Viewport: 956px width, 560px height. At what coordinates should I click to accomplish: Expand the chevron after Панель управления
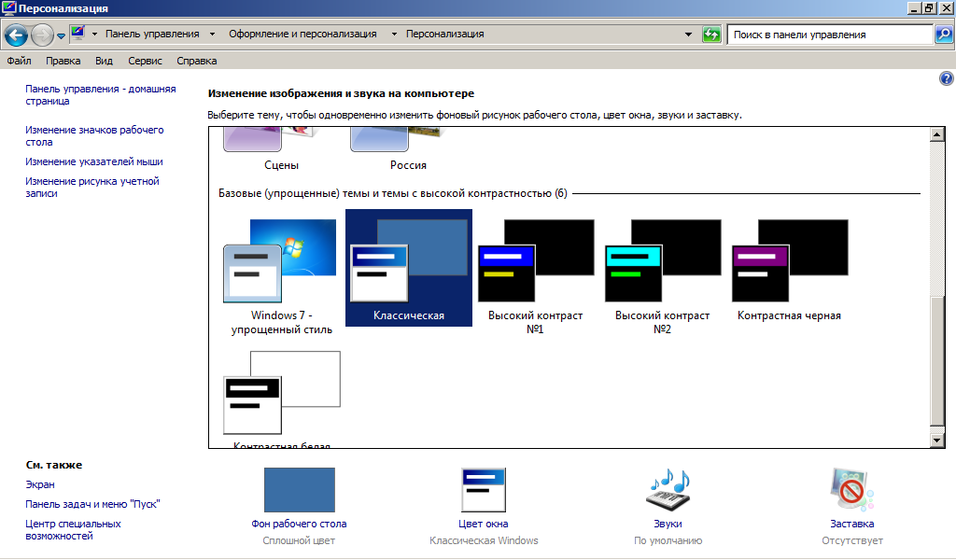tap(212, 35)
